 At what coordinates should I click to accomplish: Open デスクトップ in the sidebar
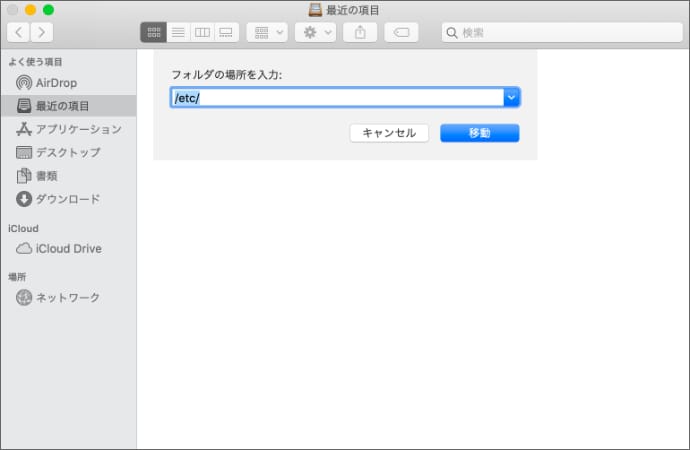tap(67, 152)
